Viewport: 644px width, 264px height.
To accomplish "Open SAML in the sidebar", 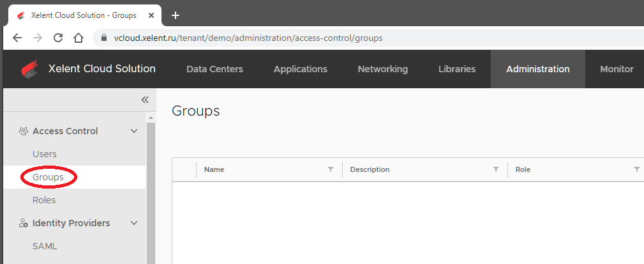I will point(45,246).
